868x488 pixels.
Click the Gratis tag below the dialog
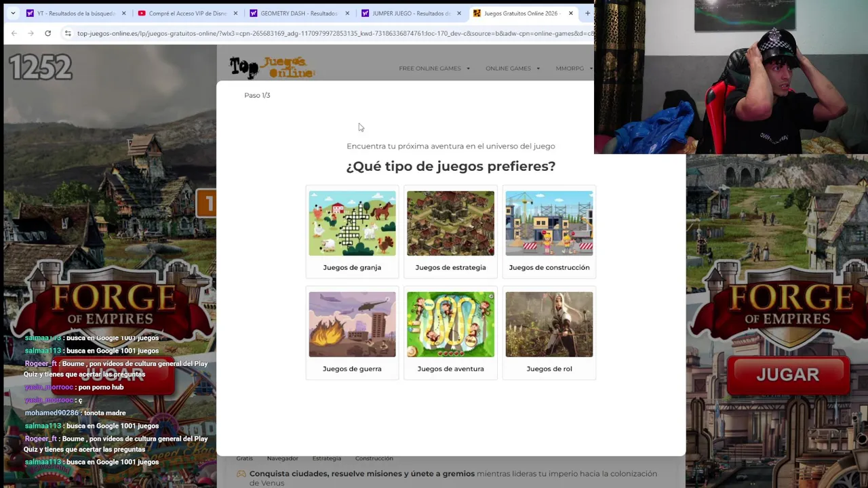(244, 458)
